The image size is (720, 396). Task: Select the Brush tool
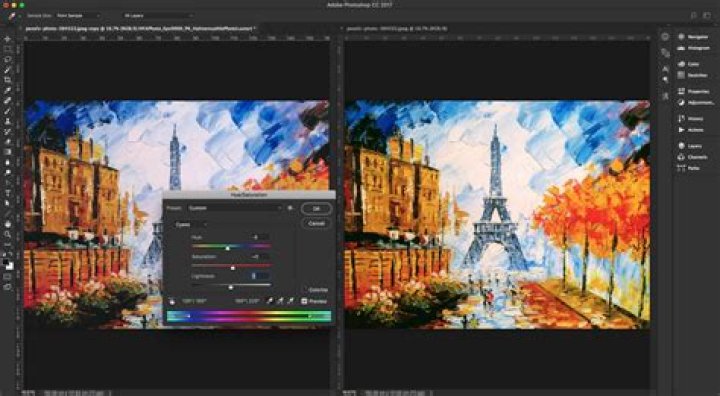7,111
